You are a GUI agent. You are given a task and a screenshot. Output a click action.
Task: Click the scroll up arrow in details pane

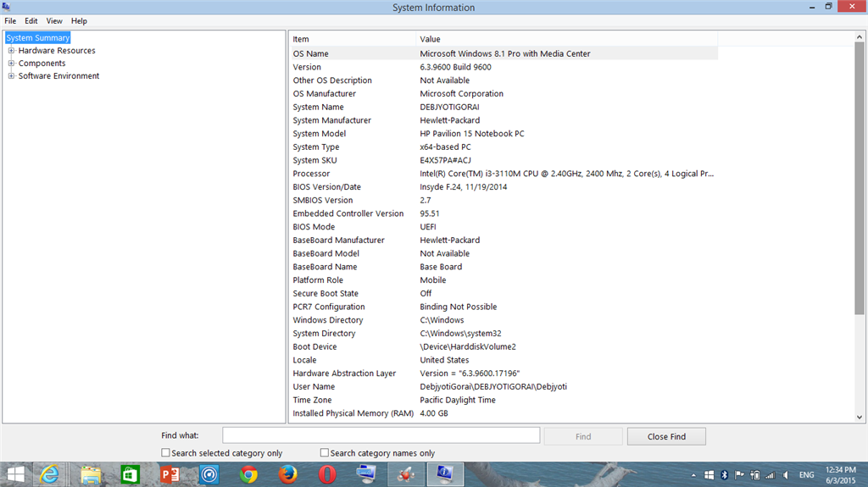coord(860,36)
